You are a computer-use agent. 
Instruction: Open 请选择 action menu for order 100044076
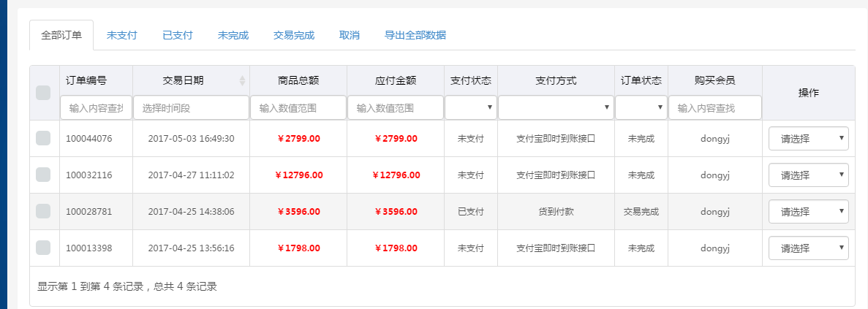pyautogui.click(x=808, y=139)
